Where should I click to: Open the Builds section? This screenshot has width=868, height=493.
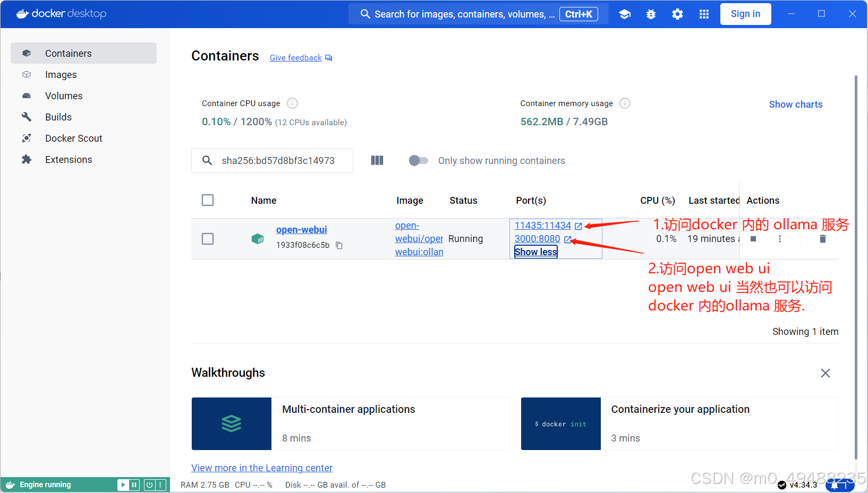pos(58,117)
